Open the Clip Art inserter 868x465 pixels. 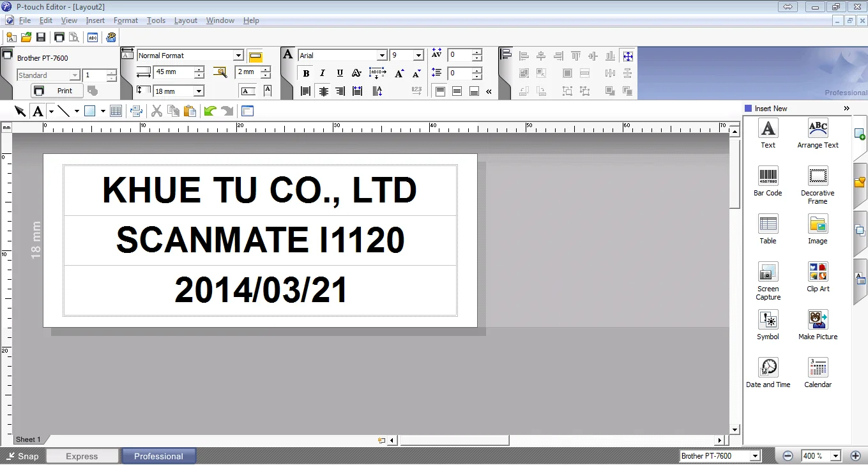tap(818, 272)
